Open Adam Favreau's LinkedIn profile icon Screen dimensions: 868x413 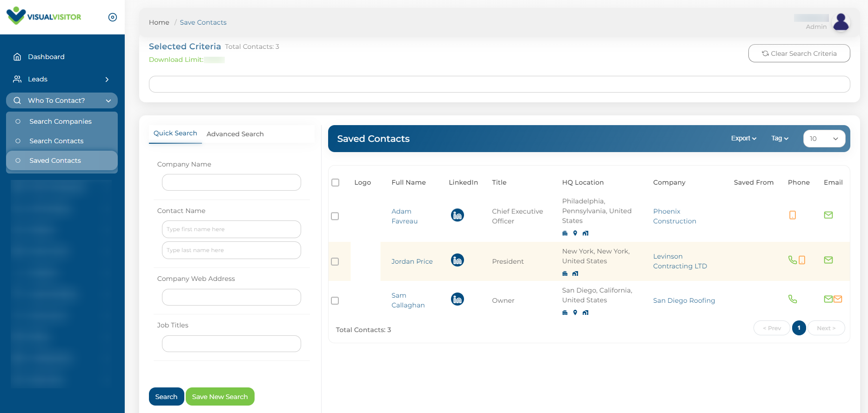tap(458, 215)
